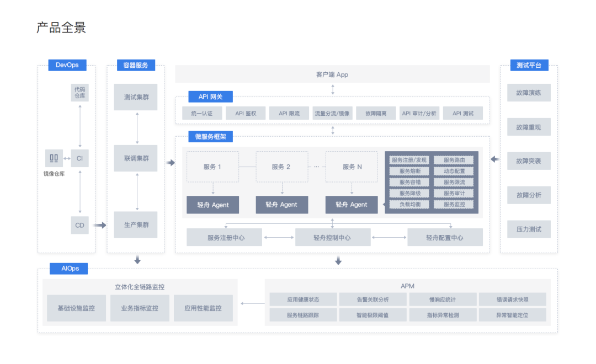Click the 负载均衡 item
The height and width of the screenshot is (364, 596).
coord(409,204)
